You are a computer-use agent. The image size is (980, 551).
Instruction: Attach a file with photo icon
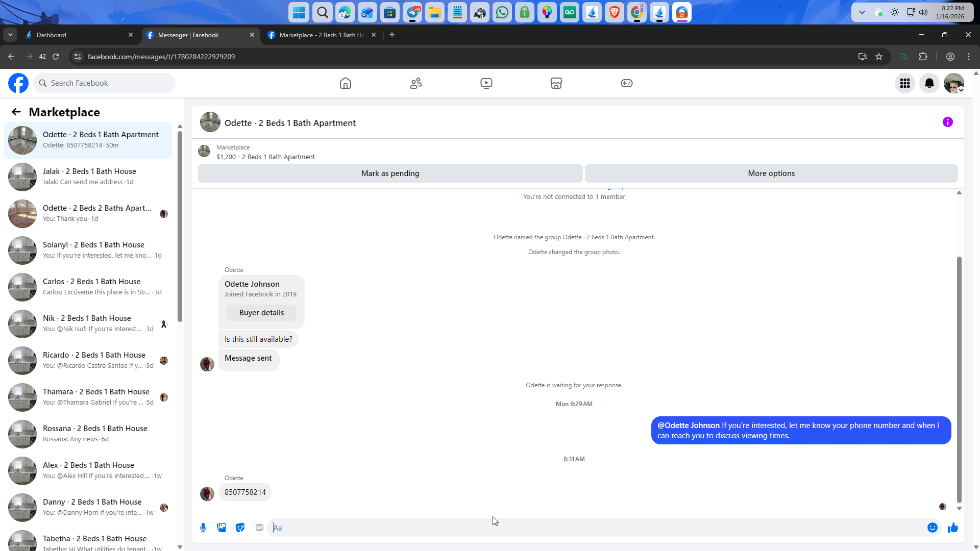tap(222, 528)
